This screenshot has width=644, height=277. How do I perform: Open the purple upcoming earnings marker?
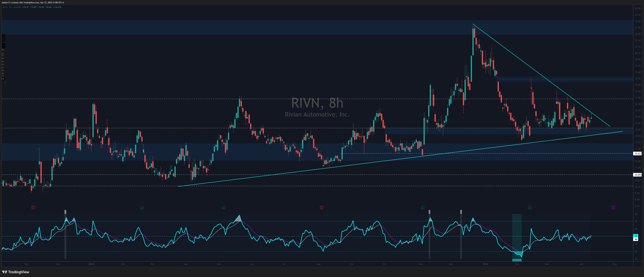click(x=613, y=206)
